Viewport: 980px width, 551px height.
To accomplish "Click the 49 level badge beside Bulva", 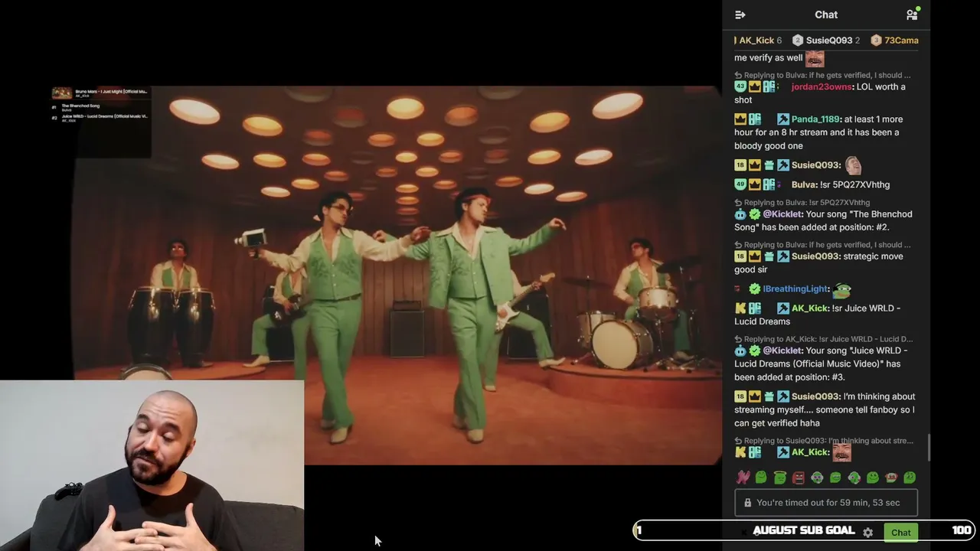I will (x=740, y=184).
